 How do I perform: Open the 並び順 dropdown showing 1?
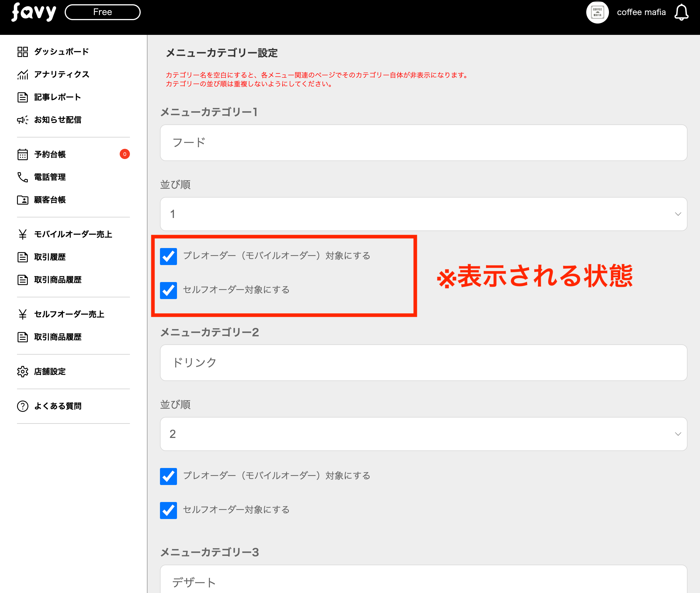pos(423,214)
